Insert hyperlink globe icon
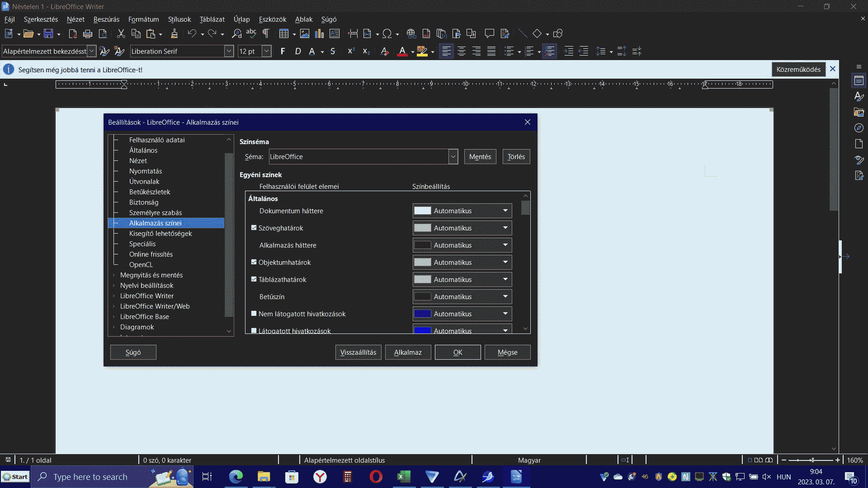The image size is (868, 488). click(411, 33)
